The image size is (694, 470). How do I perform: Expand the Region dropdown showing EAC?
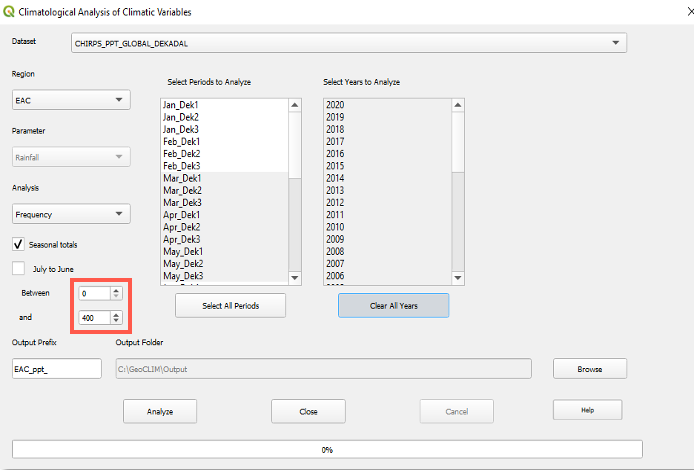71,100
